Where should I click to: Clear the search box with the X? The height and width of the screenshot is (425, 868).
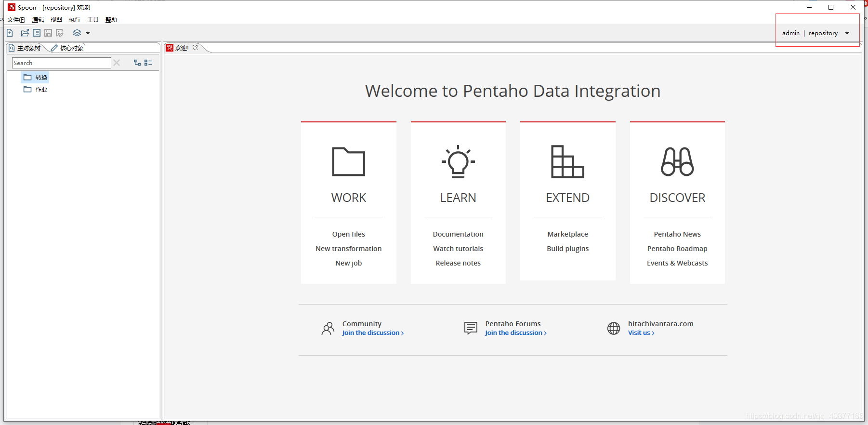pyautogui.click(x=117, y=63)
